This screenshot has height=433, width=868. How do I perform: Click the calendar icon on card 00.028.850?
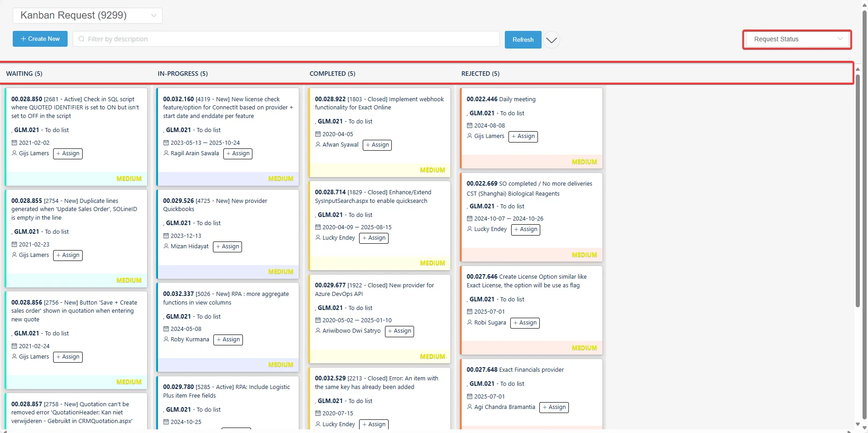14,143
